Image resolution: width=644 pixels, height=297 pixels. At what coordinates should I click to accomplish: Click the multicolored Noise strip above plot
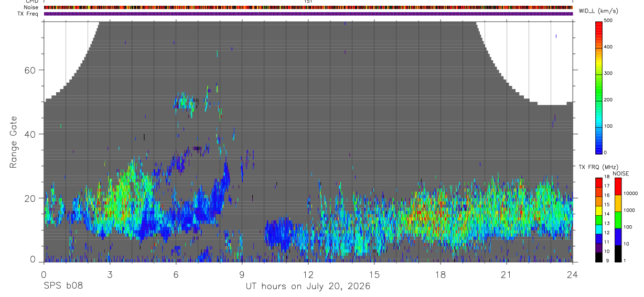point(308,7)
